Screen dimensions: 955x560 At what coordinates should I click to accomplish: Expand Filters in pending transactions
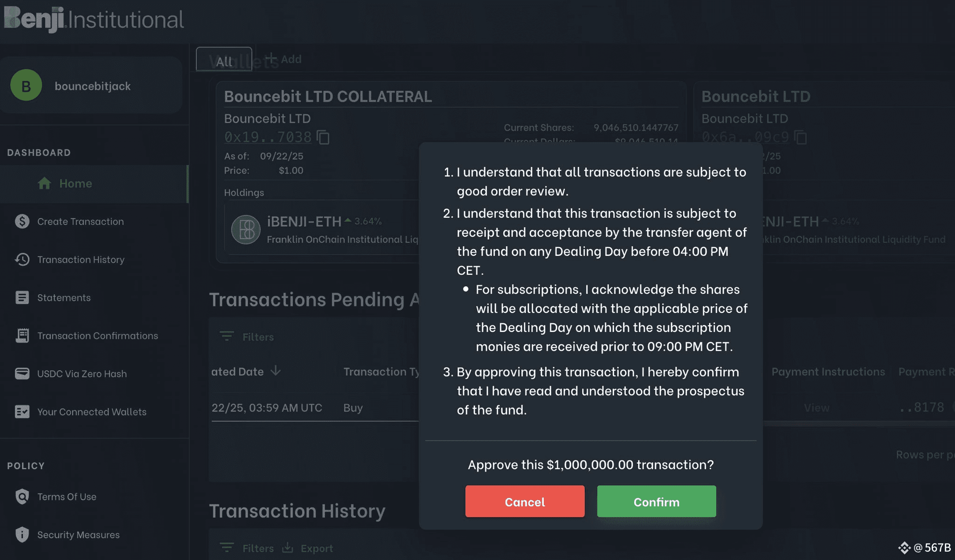(247, 337)
